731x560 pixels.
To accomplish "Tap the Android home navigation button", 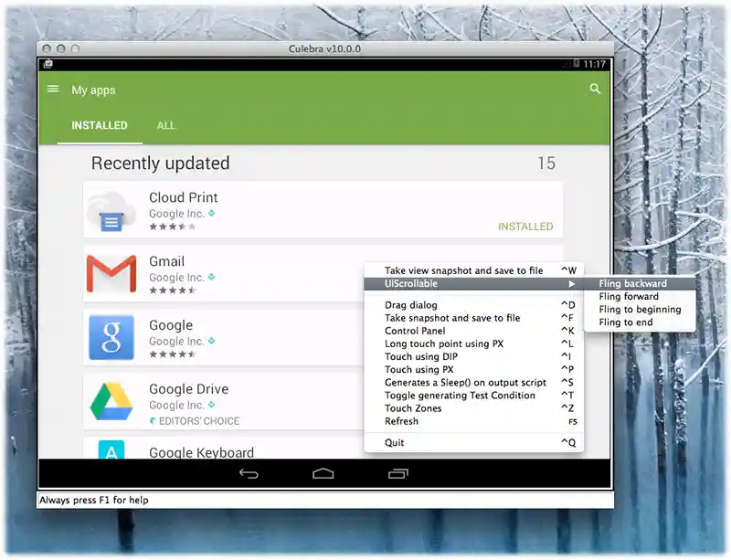I will (323, 474).
